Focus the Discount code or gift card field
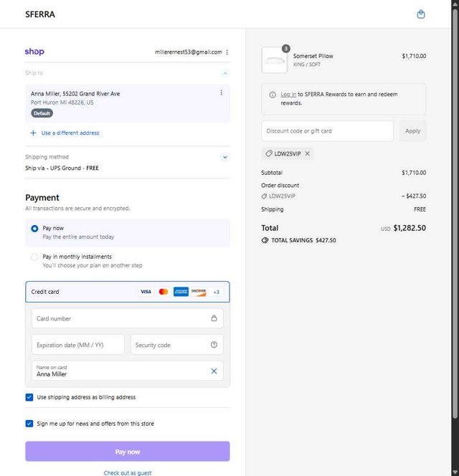Screen dimensions: 459x476 point(328,131)
